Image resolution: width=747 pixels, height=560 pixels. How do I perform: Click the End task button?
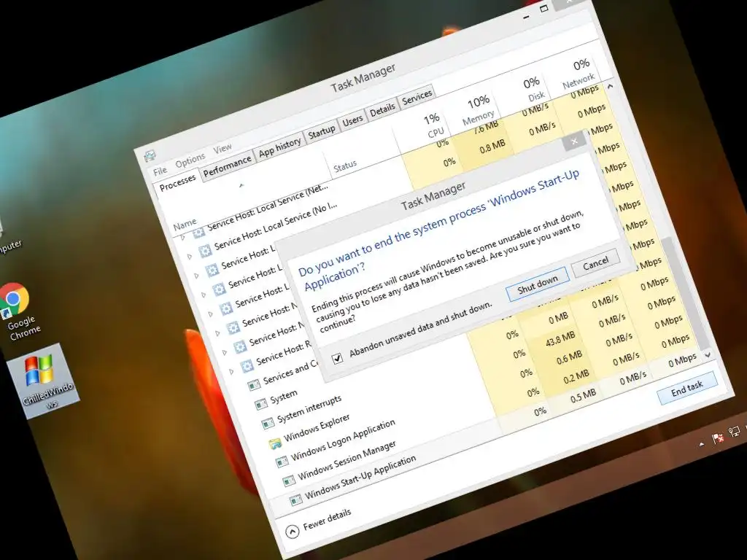pos(687,389)
